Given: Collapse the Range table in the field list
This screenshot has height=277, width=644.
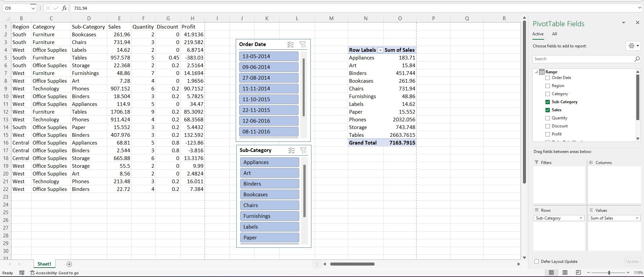Looking at the screenshot, I should coord(536,72).
